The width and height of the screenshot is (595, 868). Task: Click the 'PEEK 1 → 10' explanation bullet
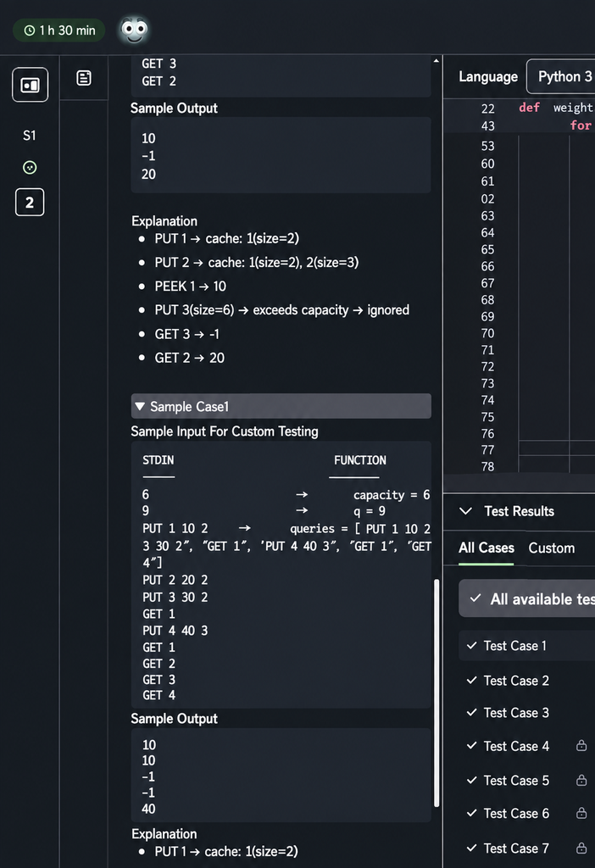[191, 287]
